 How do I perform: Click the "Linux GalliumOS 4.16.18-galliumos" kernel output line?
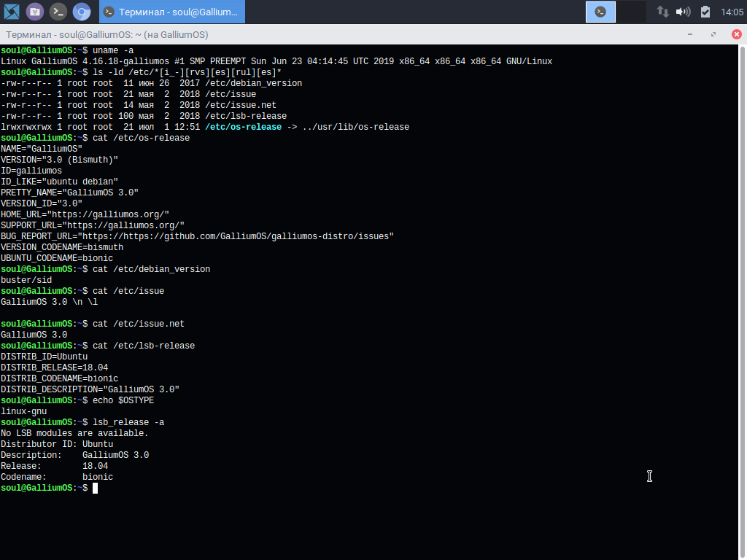point(276,61)
